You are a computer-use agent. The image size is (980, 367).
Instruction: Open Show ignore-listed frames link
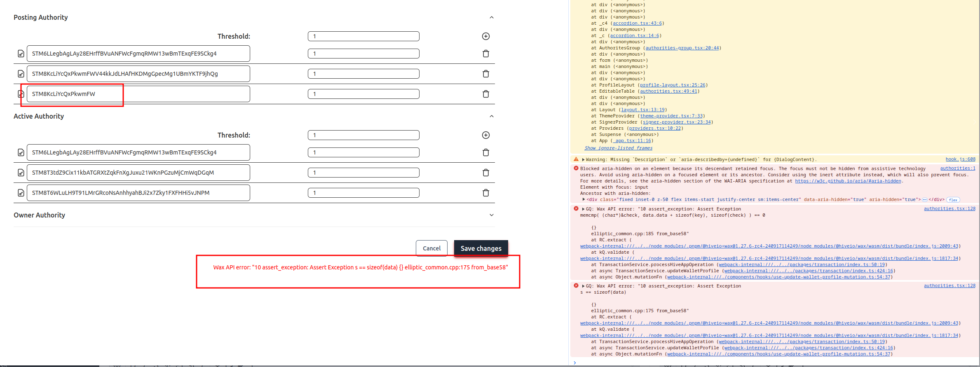pyautogui.click(x=618, y=148)
